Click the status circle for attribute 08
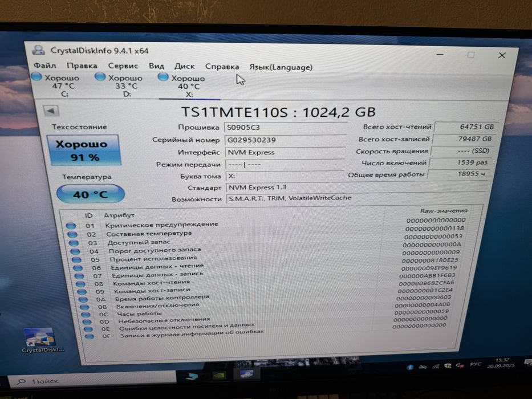532x399 pixels. click(x=80, y=284)
